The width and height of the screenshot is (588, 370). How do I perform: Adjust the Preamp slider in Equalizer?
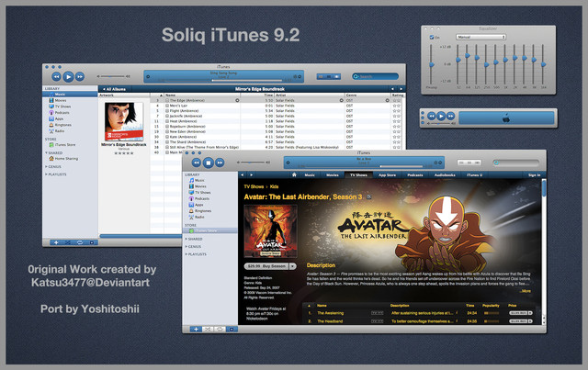[x=432, y=64]
